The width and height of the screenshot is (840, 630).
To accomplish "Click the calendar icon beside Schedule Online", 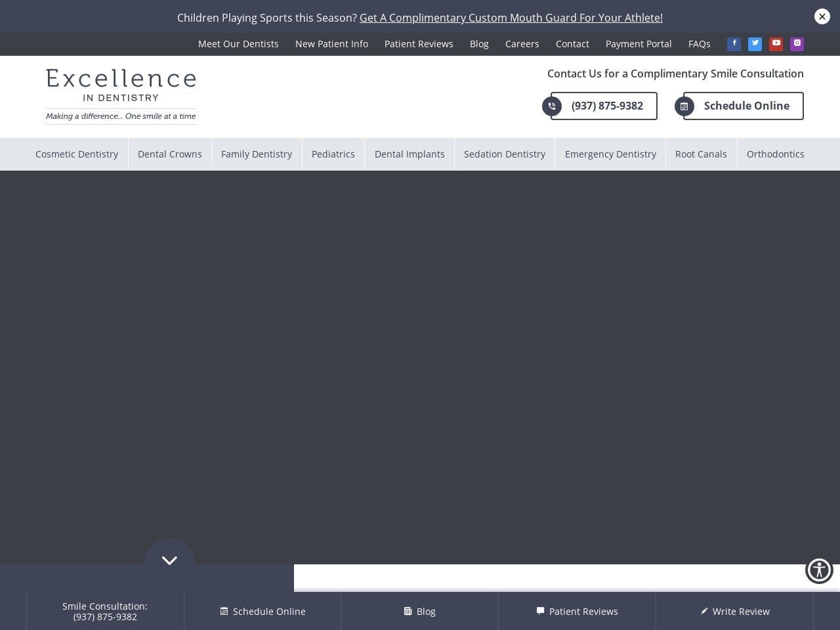I will point(684,106).
